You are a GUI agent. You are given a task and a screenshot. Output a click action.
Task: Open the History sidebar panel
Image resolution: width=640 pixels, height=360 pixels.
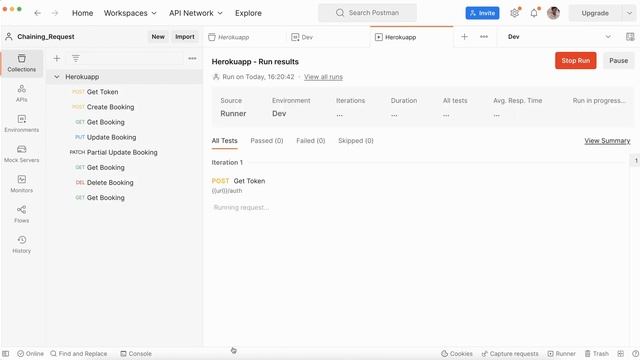[x=22, y=244]
